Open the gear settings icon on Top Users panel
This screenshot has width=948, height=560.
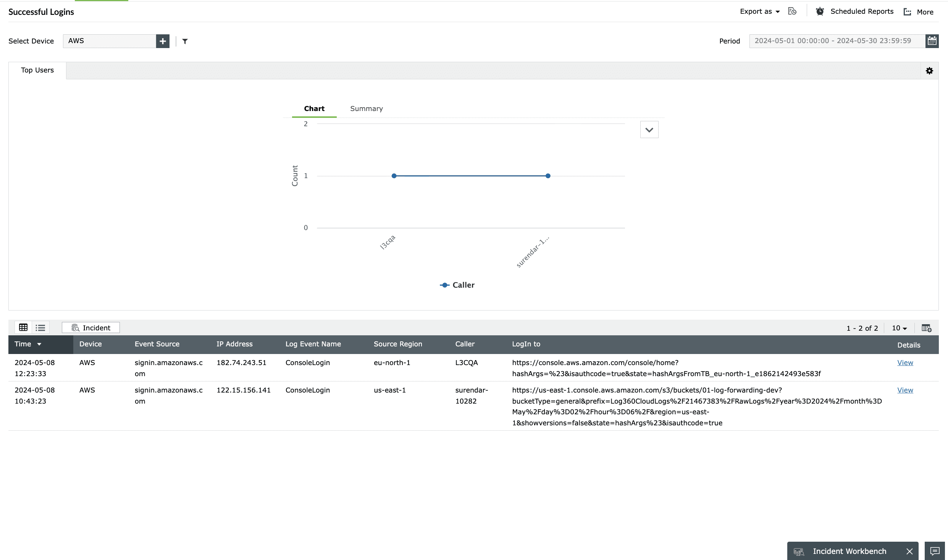pyautogui.click(x=929, y=71)
